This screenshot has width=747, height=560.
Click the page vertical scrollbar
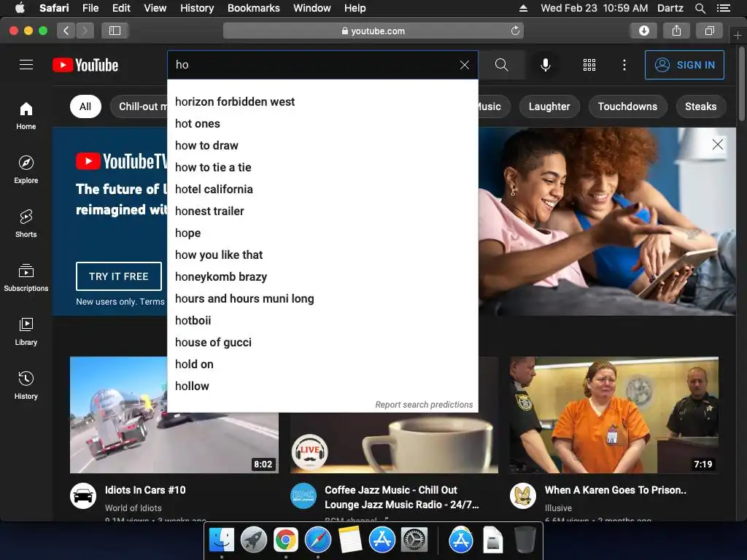[742, 85]
